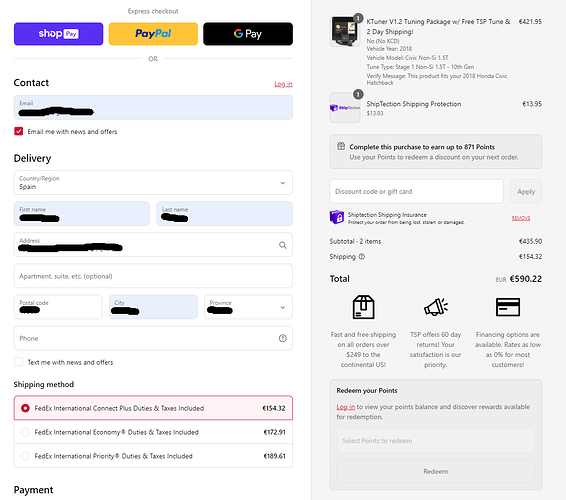This screenshot has height=500, width=566.
Task: Apply the discount code
Action: coord(526,191)
